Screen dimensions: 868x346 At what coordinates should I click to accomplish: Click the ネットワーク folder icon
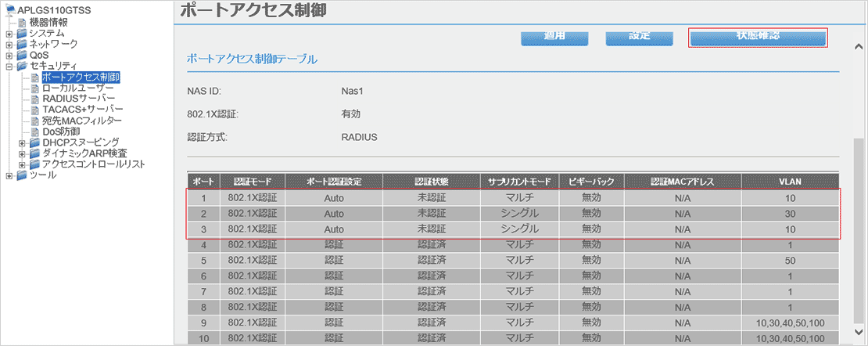[x=22, y=44]
